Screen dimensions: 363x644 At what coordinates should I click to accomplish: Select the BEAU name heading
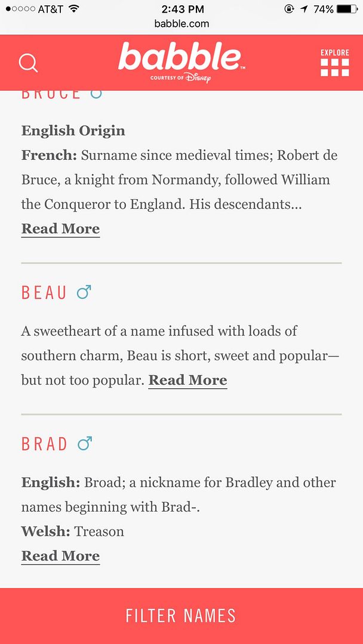(44, 293)
